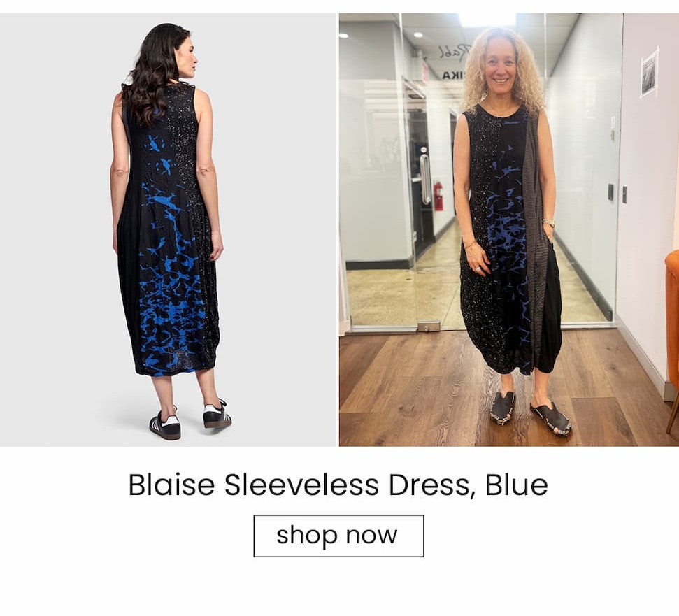Click the striped panel on the right dress

(x=531, y=243)
